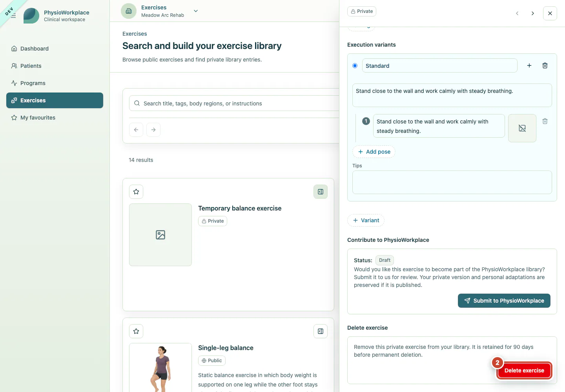This screenshot has width=565, height=392.
Task: Edit pose 1 instruction text field
Action: (439, 126)
